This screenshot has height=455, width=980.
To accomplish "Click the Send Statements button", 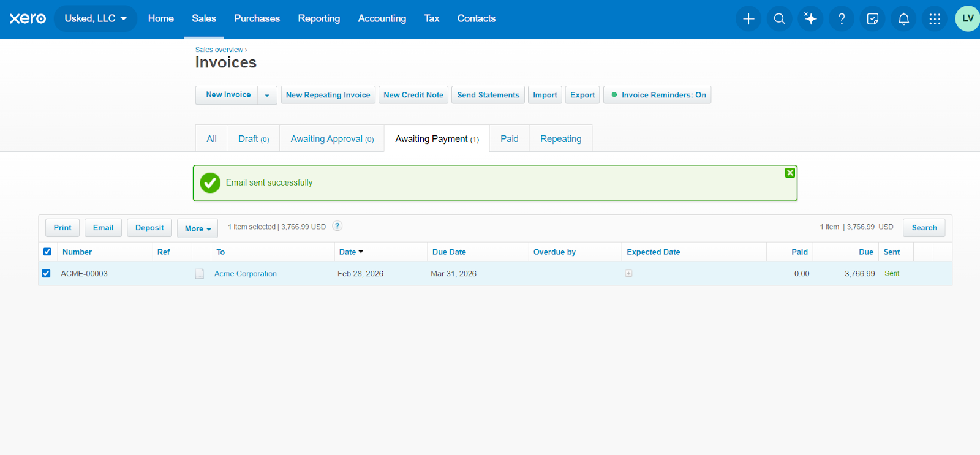I will coord(488,95).
